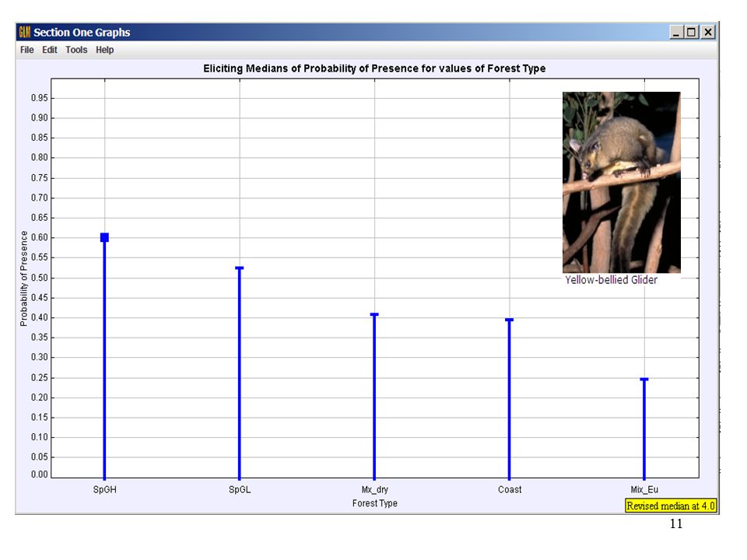
Task: Click the 0.00 tick label on y-axis
Action: tap(40, 474)
